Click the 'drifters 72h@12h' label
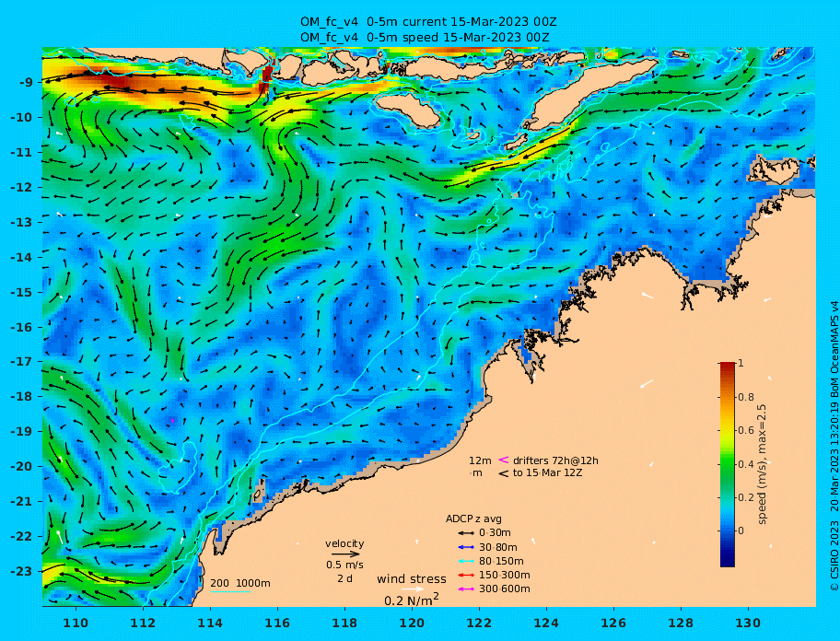 (x=555, y=460)
